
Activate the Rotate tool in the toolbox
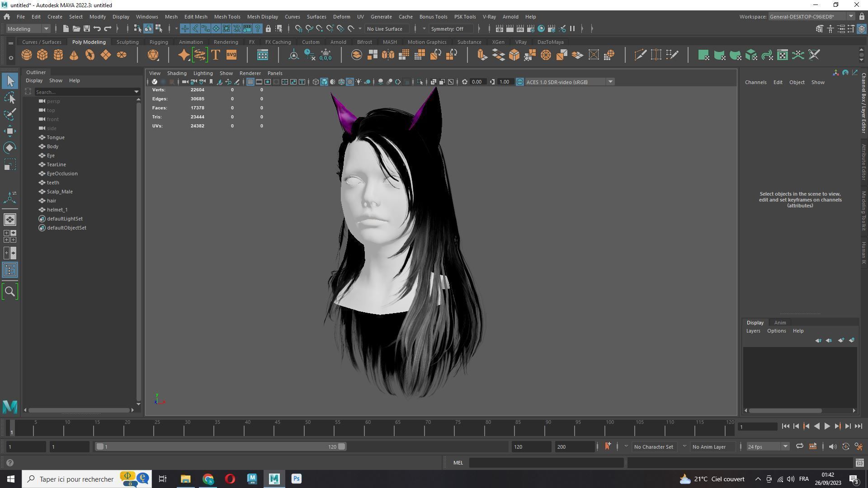pyautogui.click(x=10, y=148)
